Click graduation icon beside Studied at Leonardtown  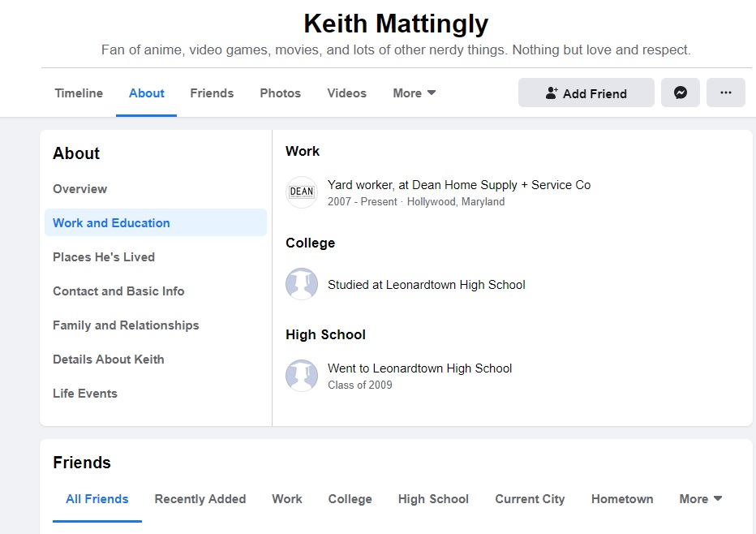[302, 284]
